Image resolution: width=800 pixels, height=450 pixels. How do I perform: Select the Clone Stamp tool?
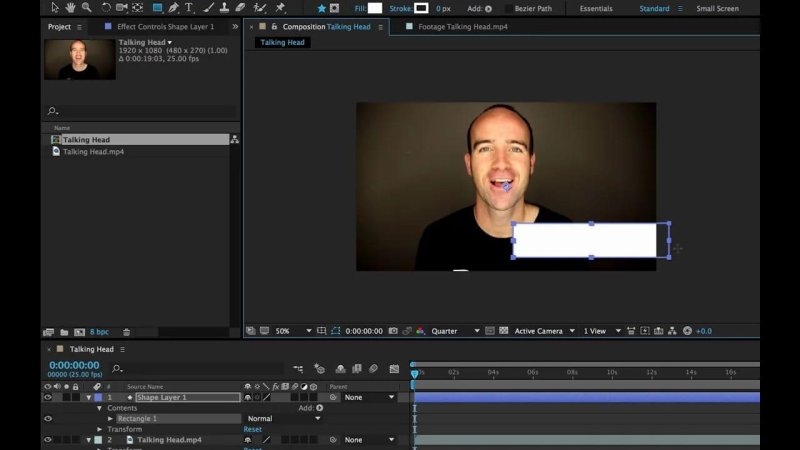(224, 8)
